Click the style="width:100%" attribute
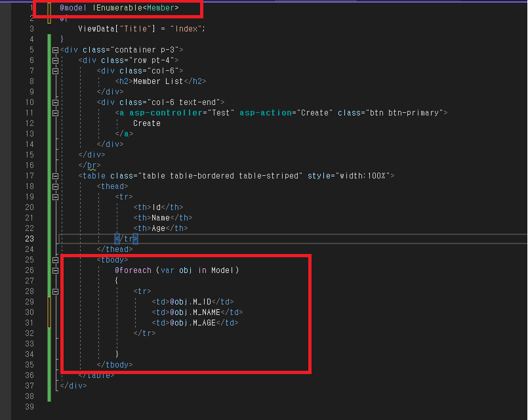The image size is (528, 420). pyautogui.click(x=349, y=176)
